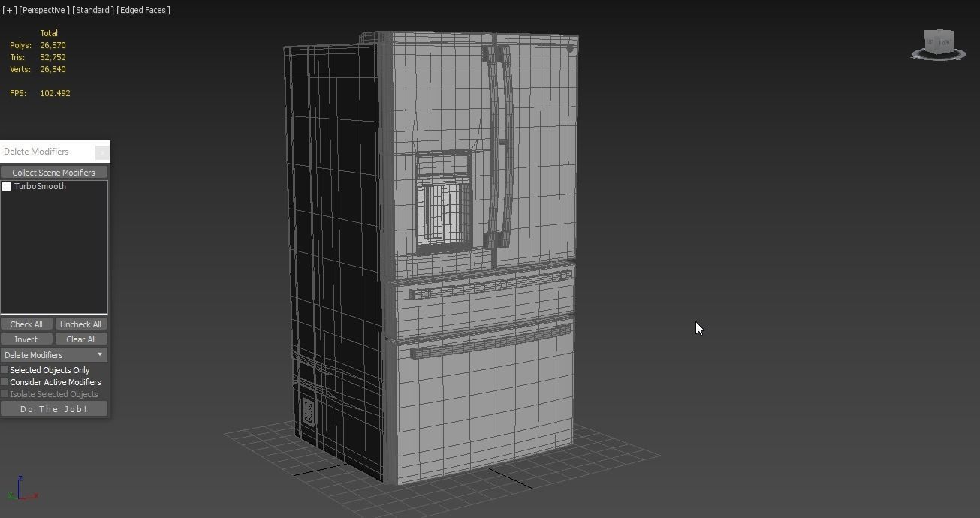Click the Uncheck All button
Screen dimensions: 980x518
(80, 324)
